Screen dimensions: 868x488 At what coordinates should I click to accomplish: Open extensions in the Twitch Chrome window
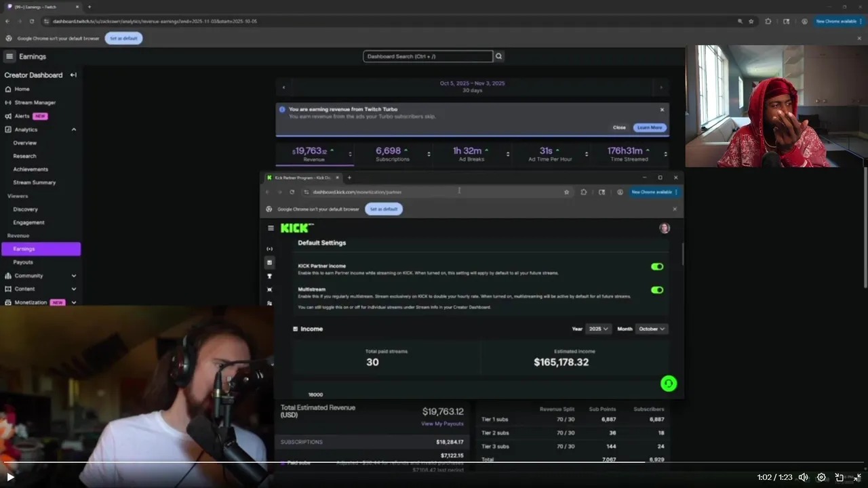coord(768,21)
